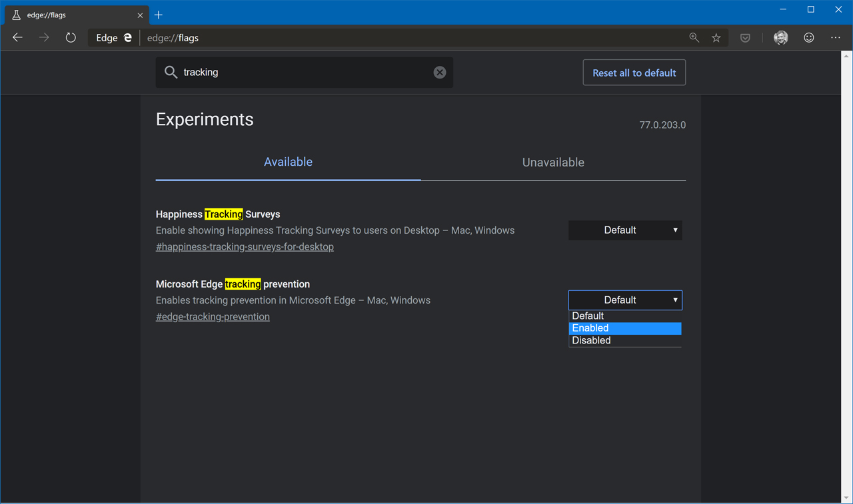
Task: Close the edge://flags tab
Action: [x=140, y=15]
